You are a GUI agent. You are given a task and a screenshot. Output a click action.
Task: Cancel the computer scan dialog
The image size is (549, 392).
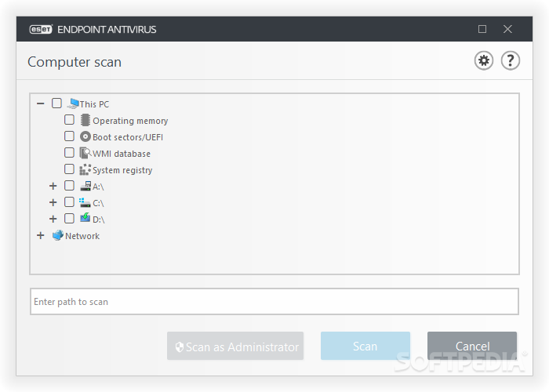(x=472, y=346)
